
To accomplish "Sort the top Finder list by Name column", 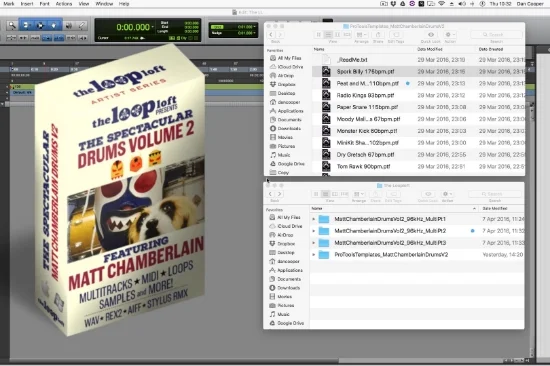I will pyautogui.click(x=363, y=49).
